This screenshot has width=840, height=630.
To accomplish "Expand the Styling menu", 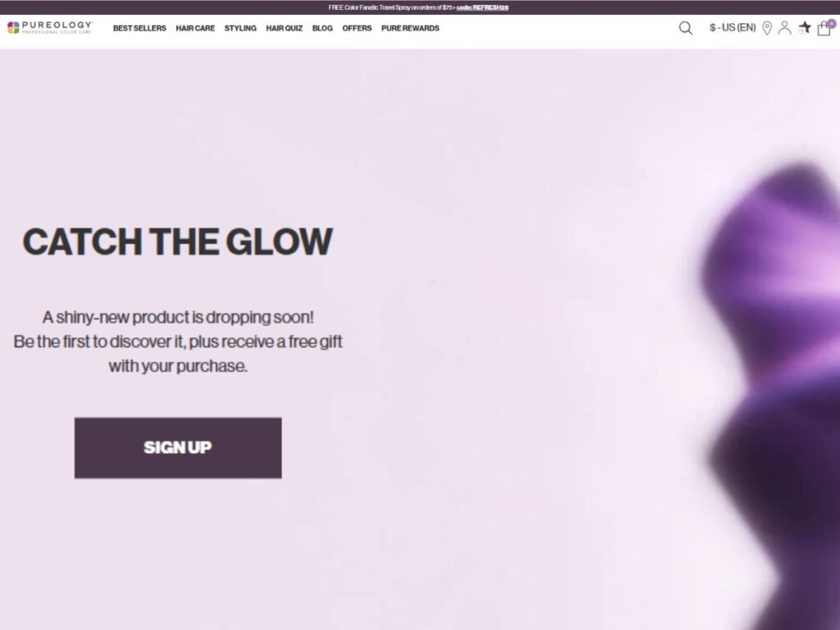I will point(240,29).
